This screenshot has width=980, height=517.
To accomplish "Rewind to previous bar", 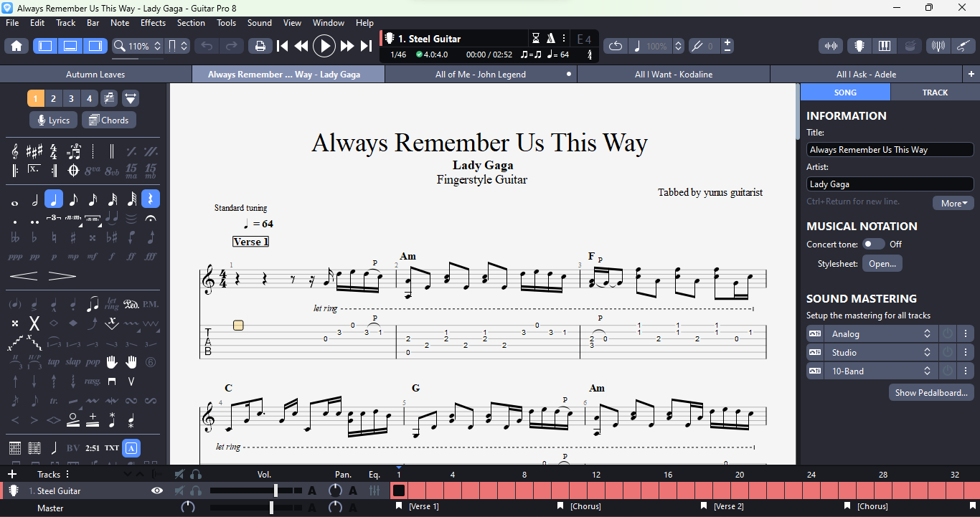I will click(x=301, y=46).
